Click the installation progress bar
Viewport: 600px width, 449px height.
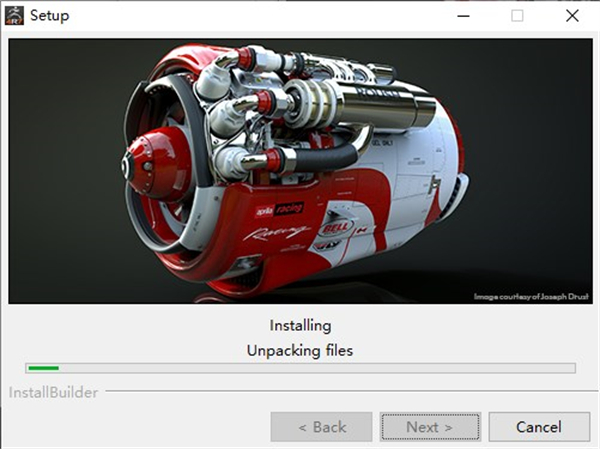click(x=300, y=368)
